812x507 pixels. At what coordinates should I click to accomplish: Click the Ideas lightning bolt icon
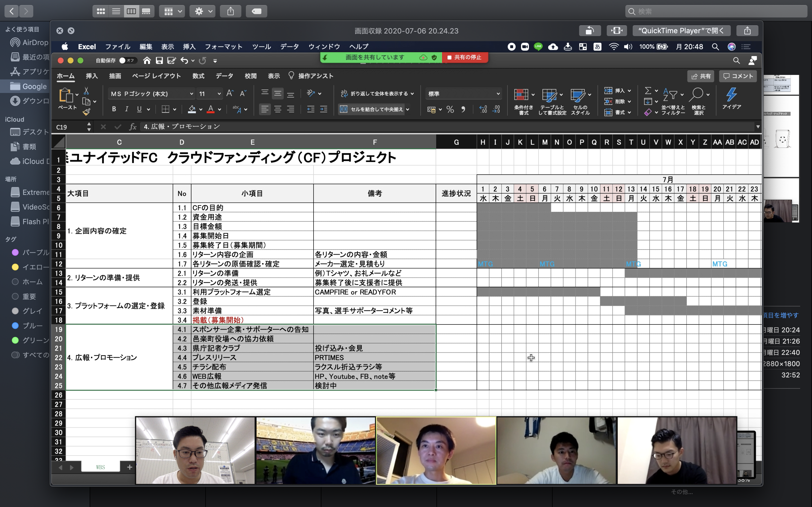[x=731, y=95]
